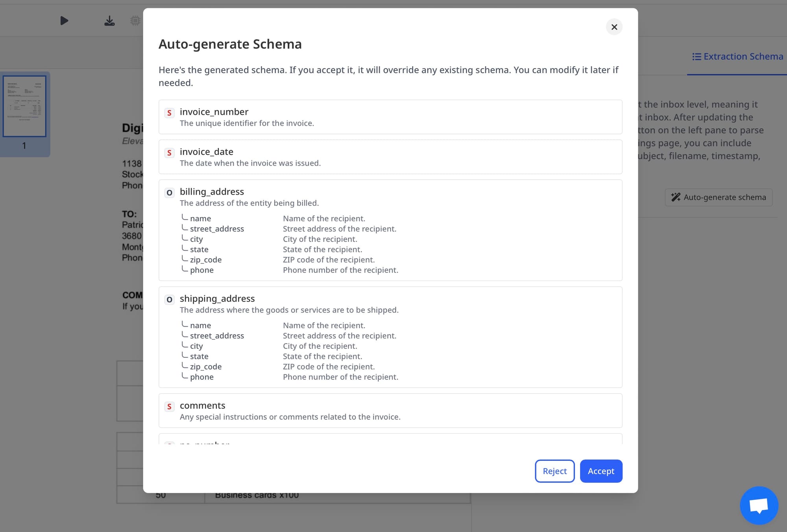Image resolution: width=787 pixels, height=532 pixels.
Task: Click the string type icon for comments
Action: click(169, 407)
